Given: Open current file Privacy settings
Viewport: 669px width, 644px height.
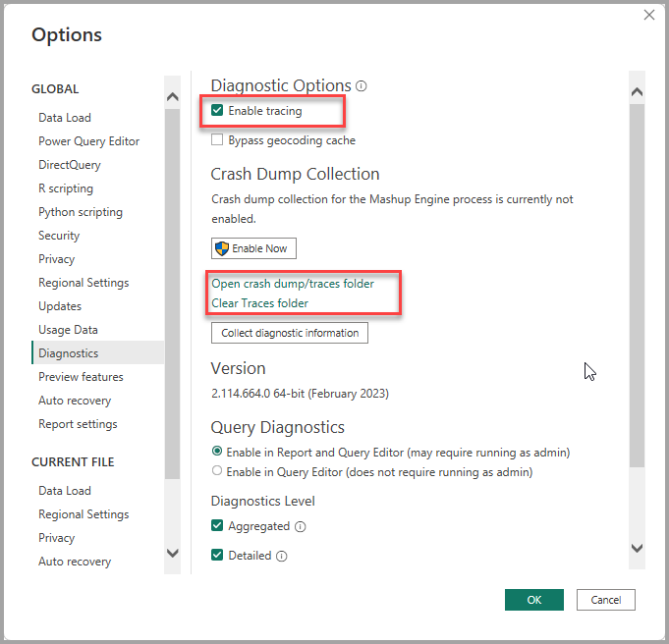Looking at the screenshot, I should pos(56,538).
